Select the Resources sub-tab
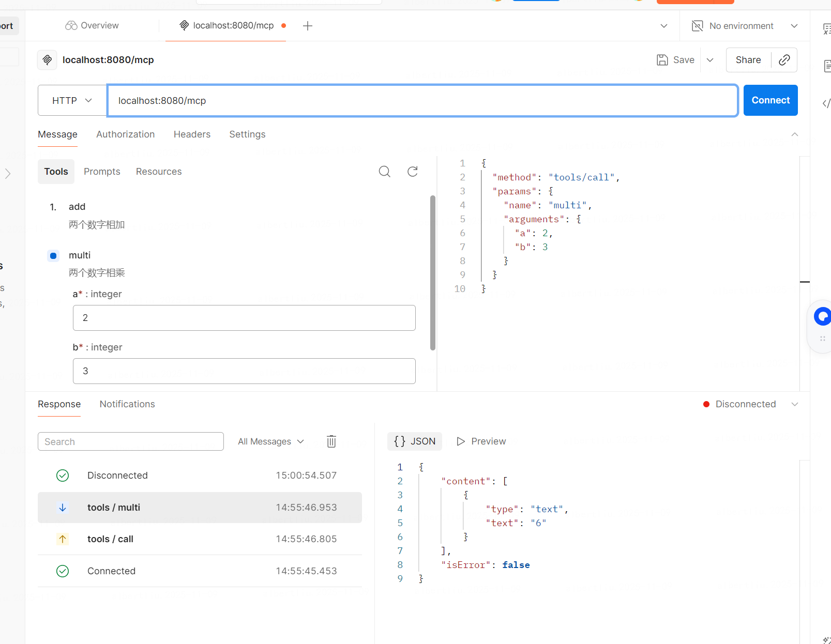Image resolution: width=831 pixels, height=644 pixels. [x=159, y=172]
